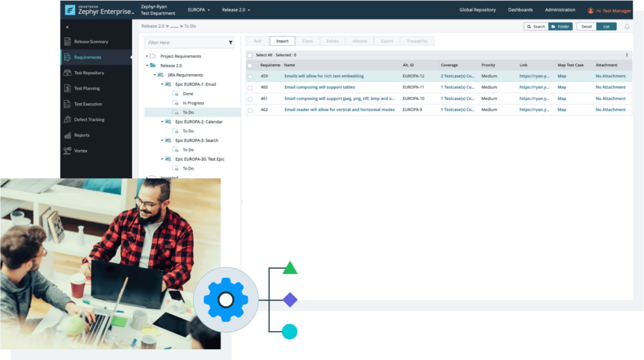Collapse Epic EUROPA-1: Email node arrow
Image resolution: width=644 pixels, height=360 pixels.
[162, 84]
